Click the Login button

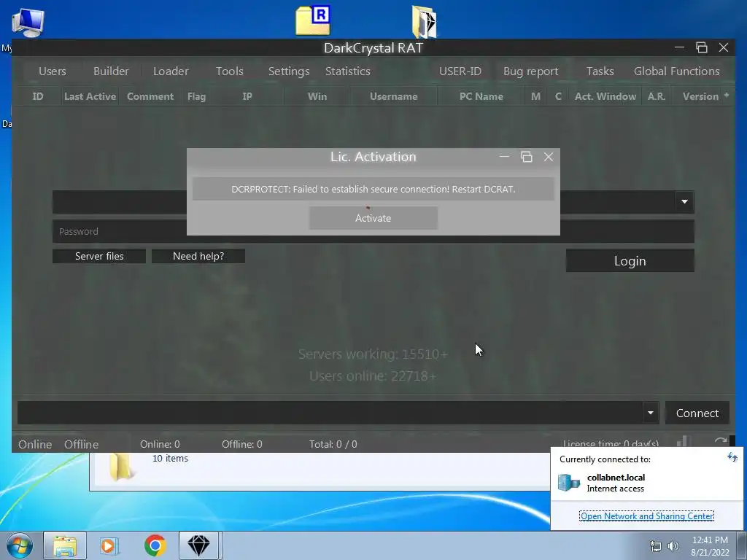pyautogui.click(x=630, y=261)
